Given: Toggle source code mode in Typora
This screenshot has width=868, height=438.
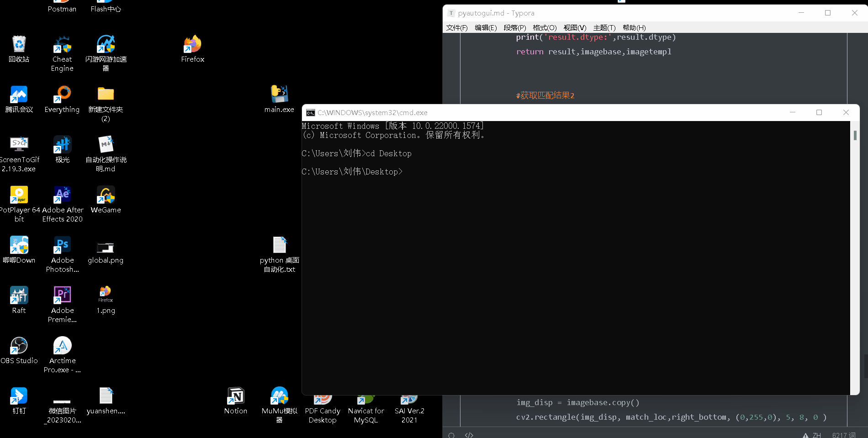Looking at the screenshot, I should click(x=469, y=435).
